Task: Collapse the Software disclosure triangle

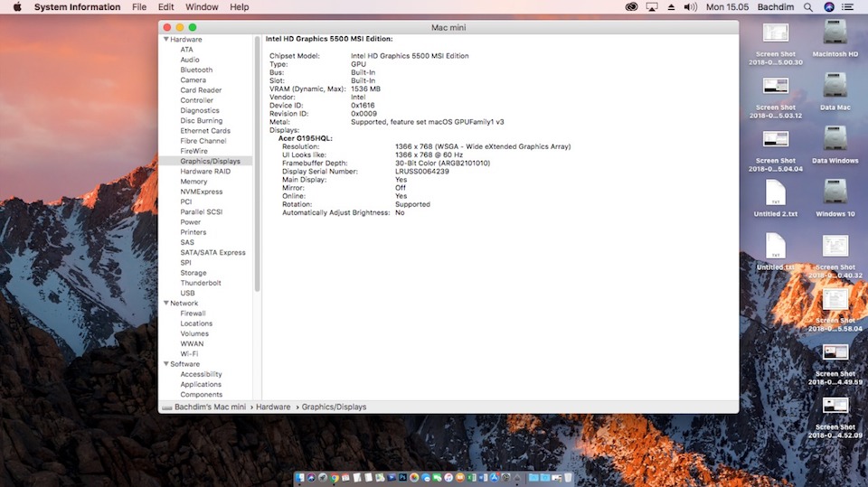Action: point(165,364)
